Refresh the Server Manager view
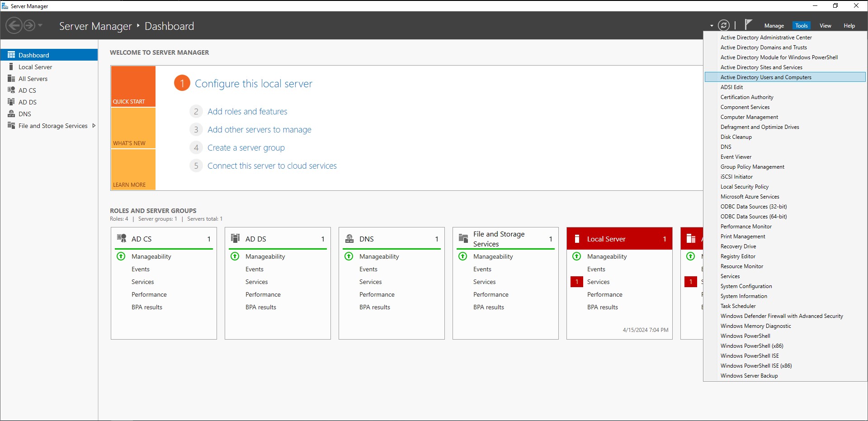This screenshot has width=868, height=421. click(x=724, y=25)
